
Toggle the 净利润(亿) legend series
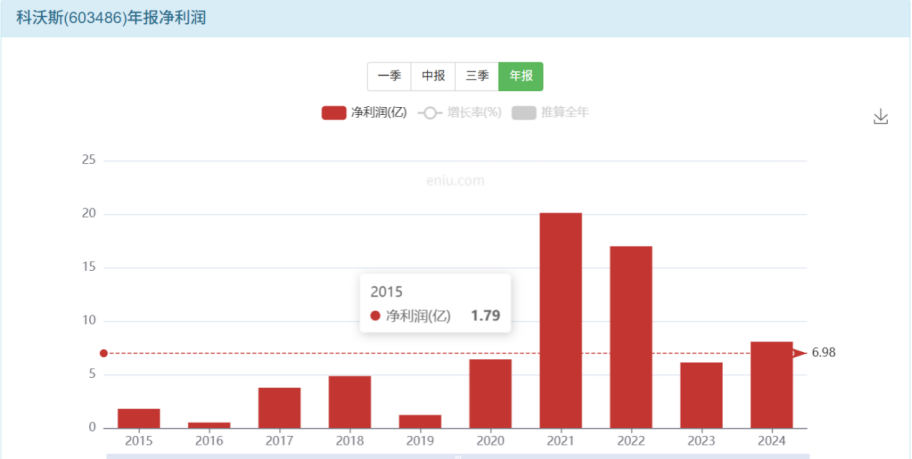click(364, 113)
